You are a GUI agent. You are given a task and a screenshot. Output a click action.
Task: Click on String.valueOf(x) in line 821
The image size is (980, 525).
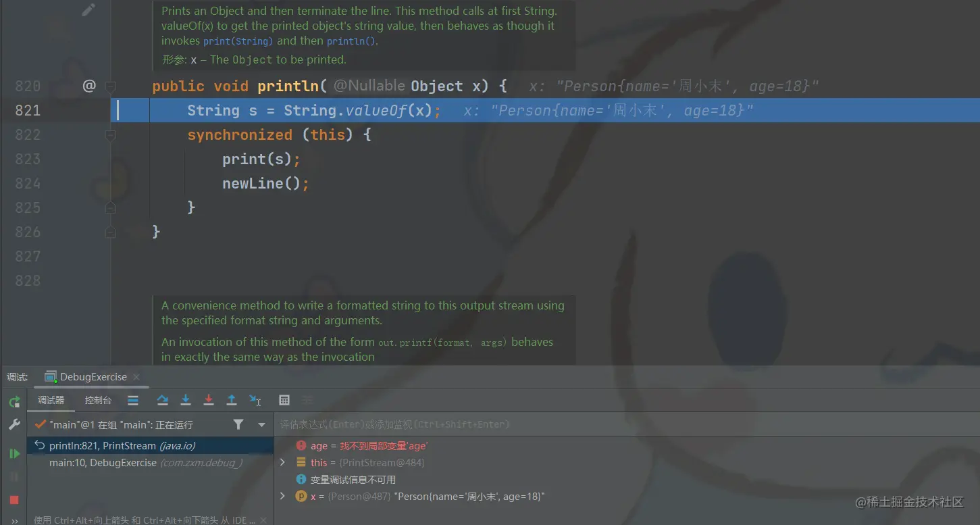358,110
